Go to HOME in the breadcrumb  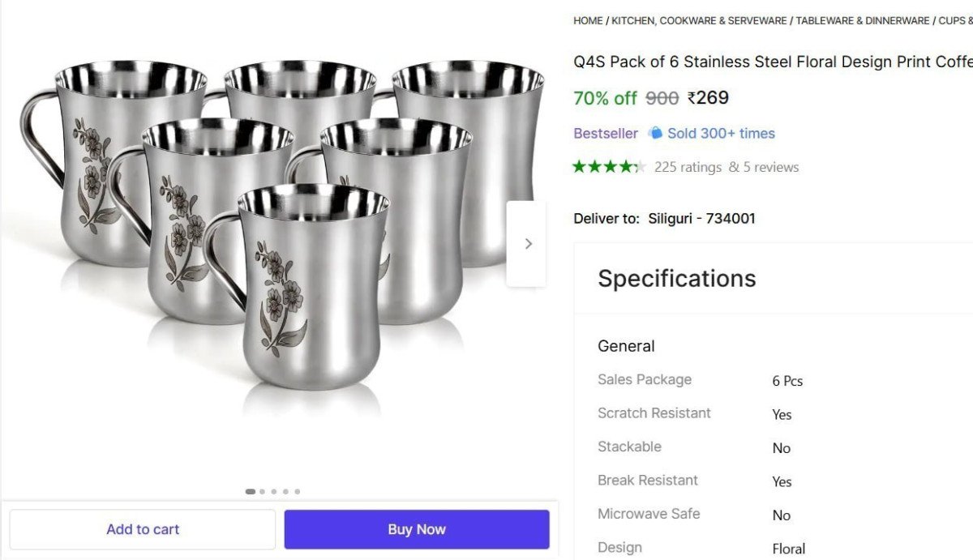(588, 21)
